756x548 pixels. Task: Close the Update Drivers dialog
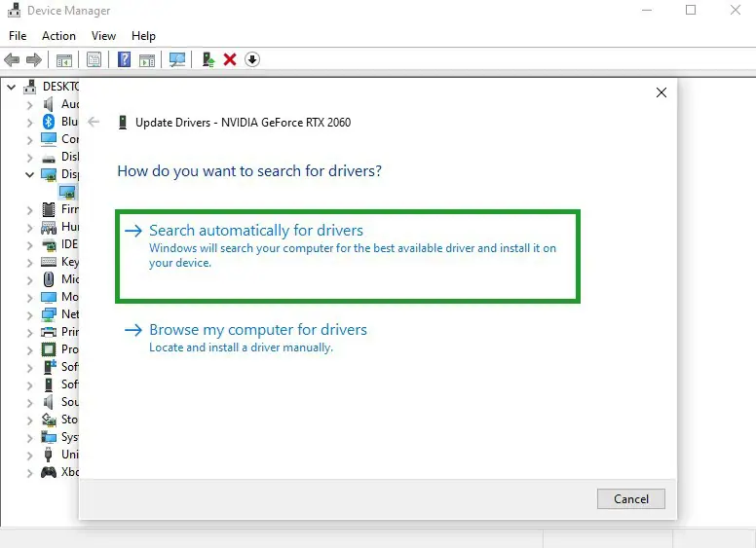pyautogui.click(x=661, y=92)
